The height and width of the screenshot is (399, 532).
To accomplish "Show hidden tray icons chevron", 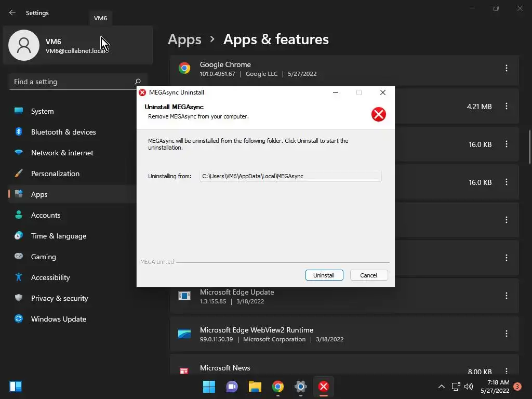I will (x=442, y=387).
